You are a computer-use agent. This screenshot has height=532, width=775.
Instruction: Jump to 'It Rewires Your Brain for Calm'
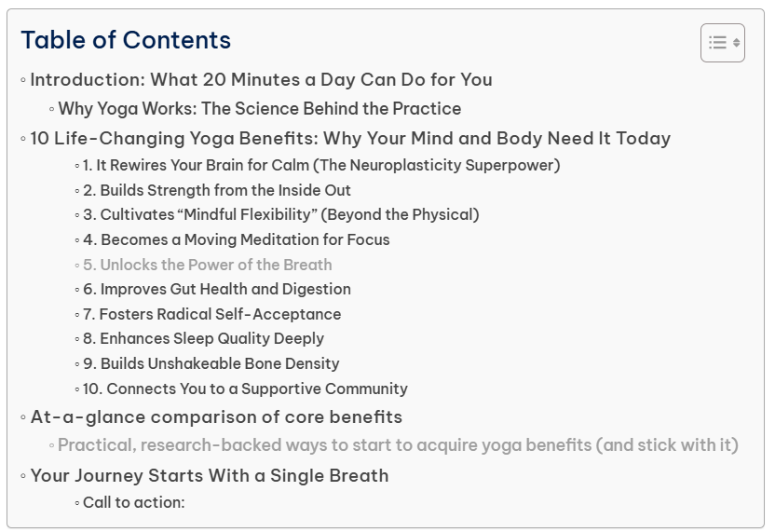tap(321, 166)
